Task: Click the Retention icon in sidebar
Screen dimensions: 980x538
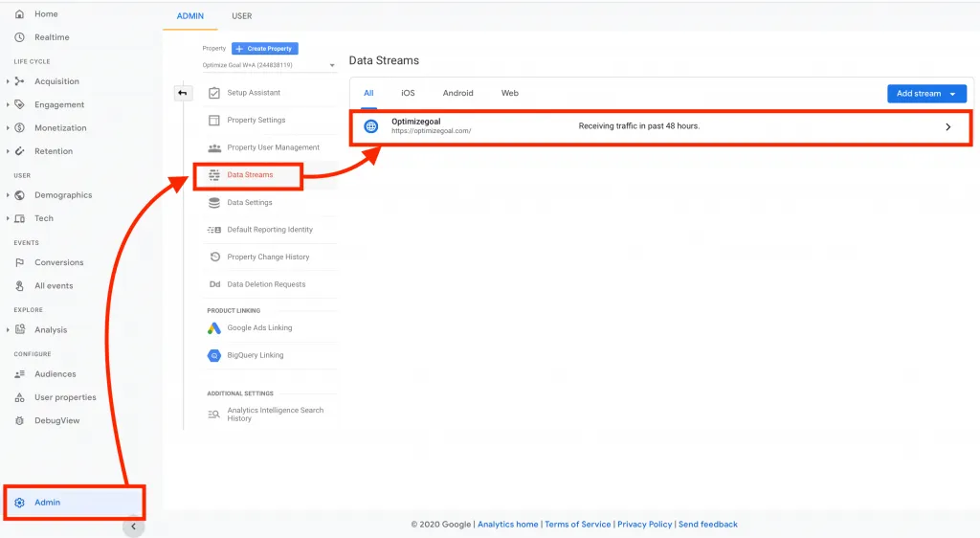Action: (19, 151)
